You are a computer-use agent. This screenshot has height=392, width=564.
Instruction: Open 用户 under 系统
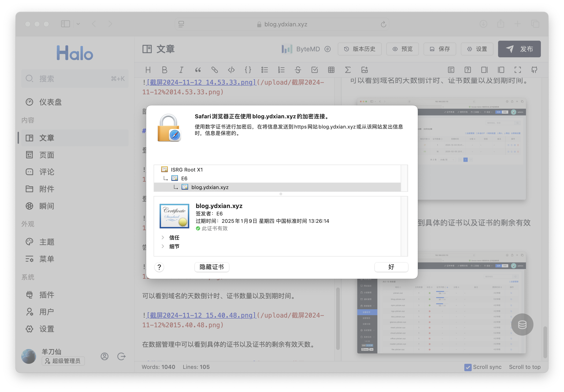click(75, 312)
